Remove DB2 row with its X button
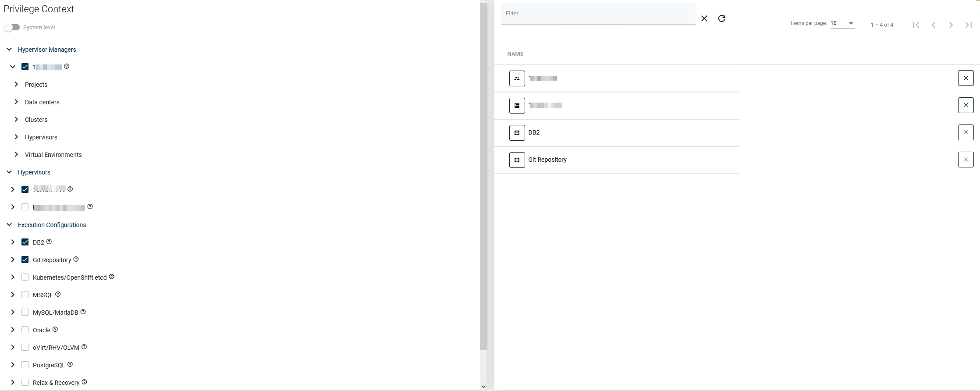The width and height of the screenshot is (980, 391). pyautogui.click(x=966, y=132)
